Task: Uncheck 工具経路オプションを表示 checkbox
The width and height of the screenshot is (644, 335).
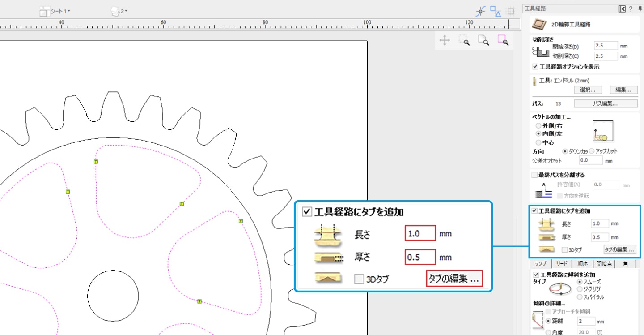Action: 535,67
